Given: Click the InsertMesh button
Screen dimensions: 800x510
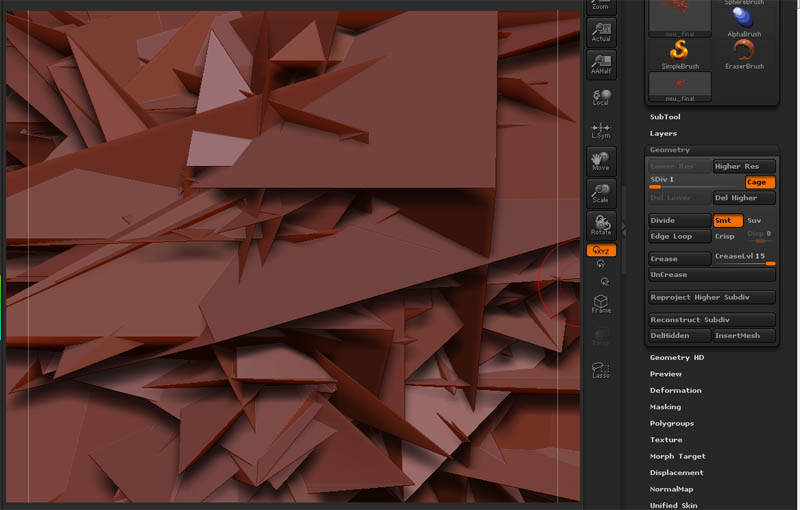Looking at the screenshot, I should coord(744,336).
